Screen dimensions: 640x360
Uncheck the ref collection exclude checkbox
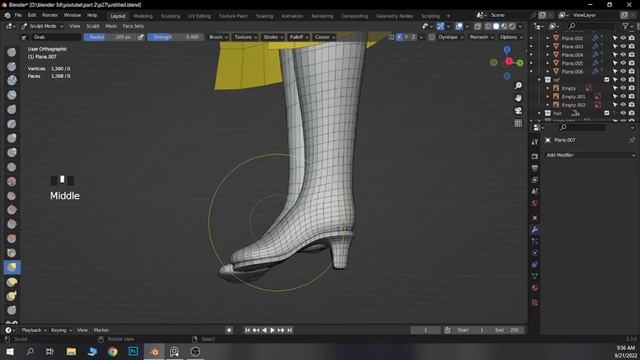607,80
